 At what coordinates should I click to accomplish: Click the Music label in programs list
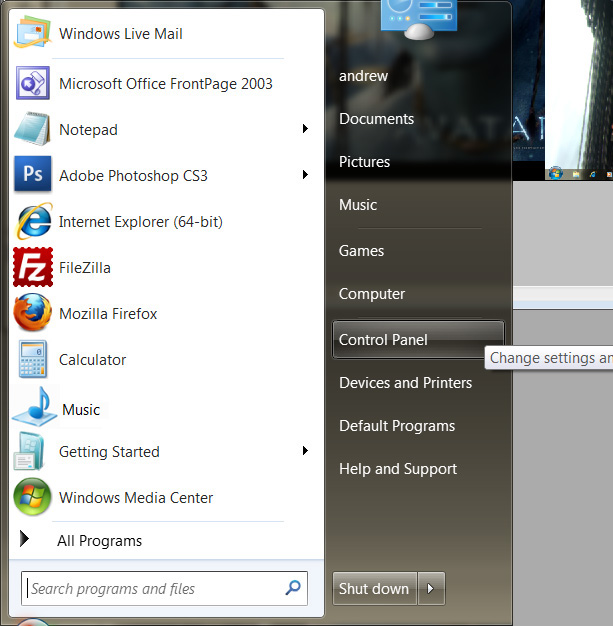coord(81,410)
